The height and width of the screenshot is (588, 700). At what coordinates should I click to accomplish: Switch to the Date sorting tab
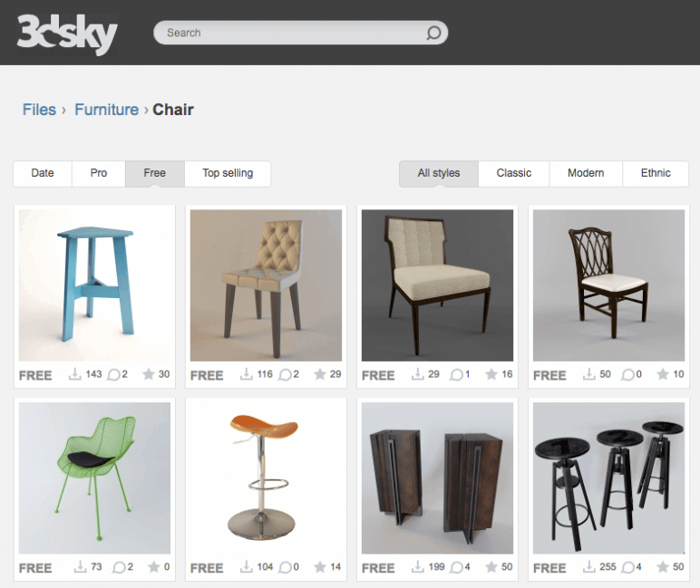(x=43, y=173)
